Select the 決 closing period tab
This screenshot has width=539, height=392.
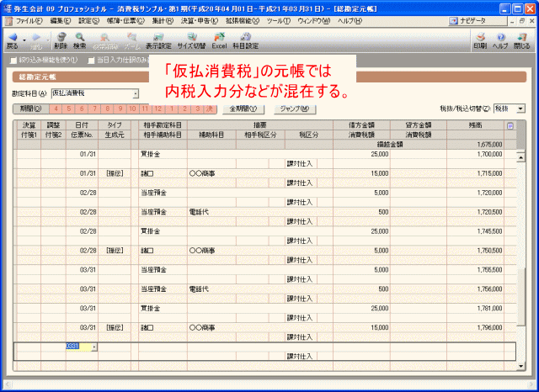[x=210, y=109]
